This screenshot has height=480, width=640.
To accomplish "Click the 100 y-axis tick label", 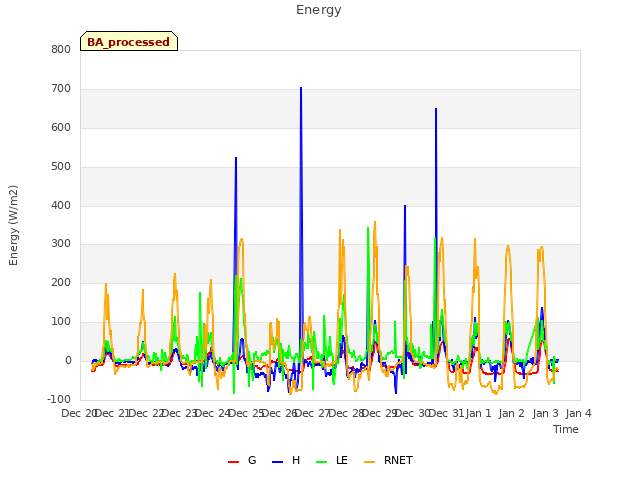I will [x=61, y=322].
